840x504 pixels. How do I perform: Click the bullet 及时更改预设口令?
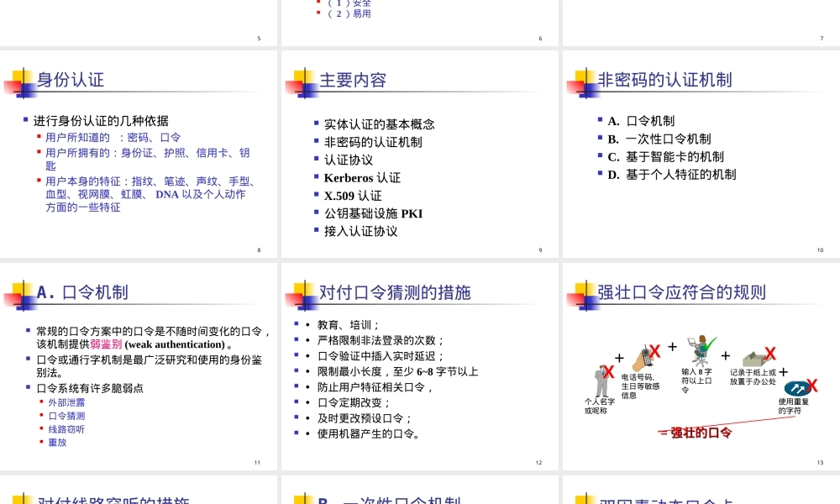[x=365, y=418]
